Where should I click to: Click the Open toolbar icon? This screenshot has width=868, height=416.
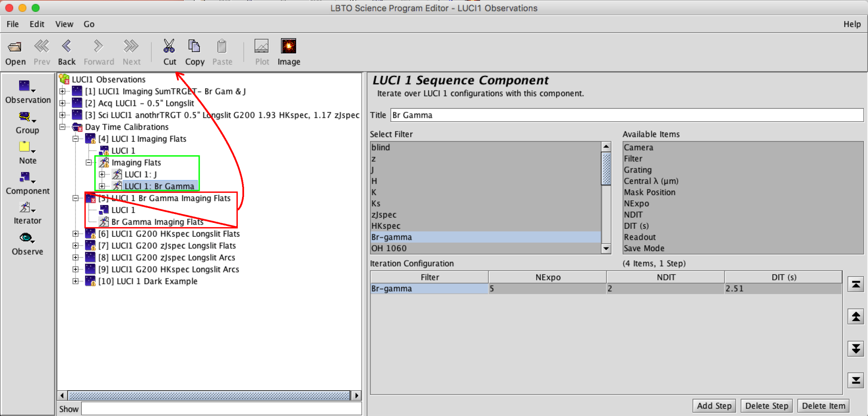(x=15, y=47)
